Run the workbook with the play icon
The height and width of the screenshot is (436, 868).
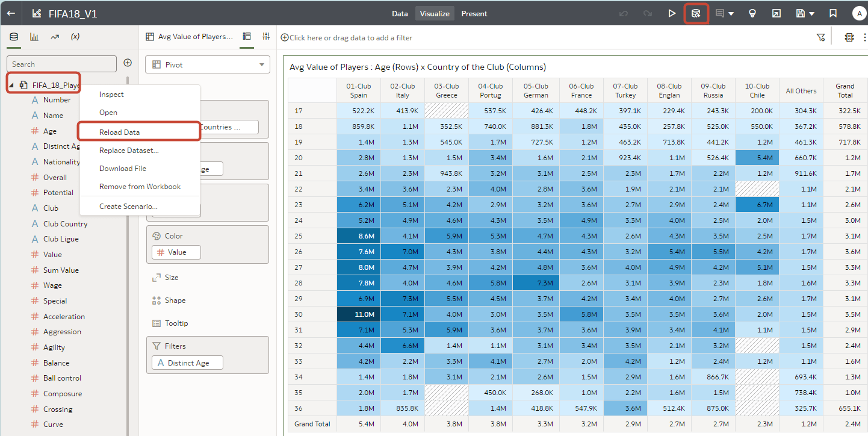pos(672,13)
